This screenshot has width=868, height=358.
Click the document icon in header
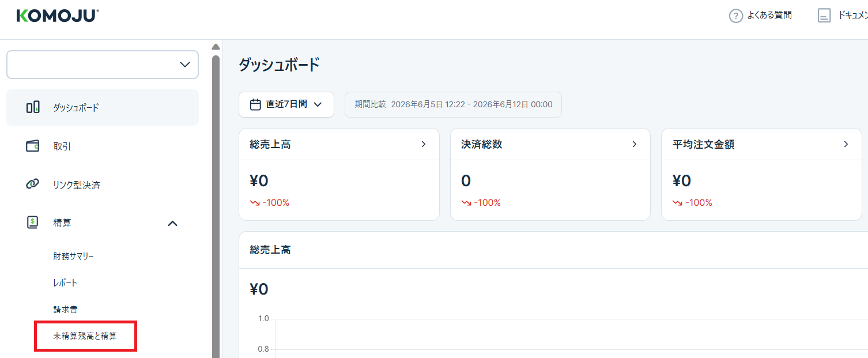824,16
